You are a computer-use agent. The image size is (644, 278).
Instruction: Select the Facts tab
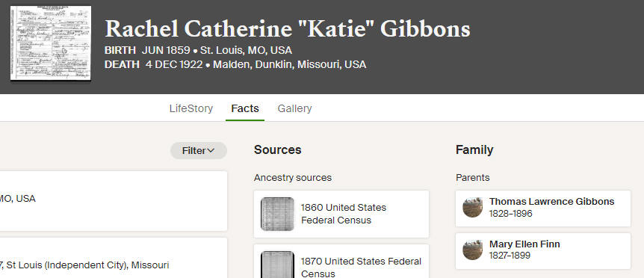click(x=245, y=108)
